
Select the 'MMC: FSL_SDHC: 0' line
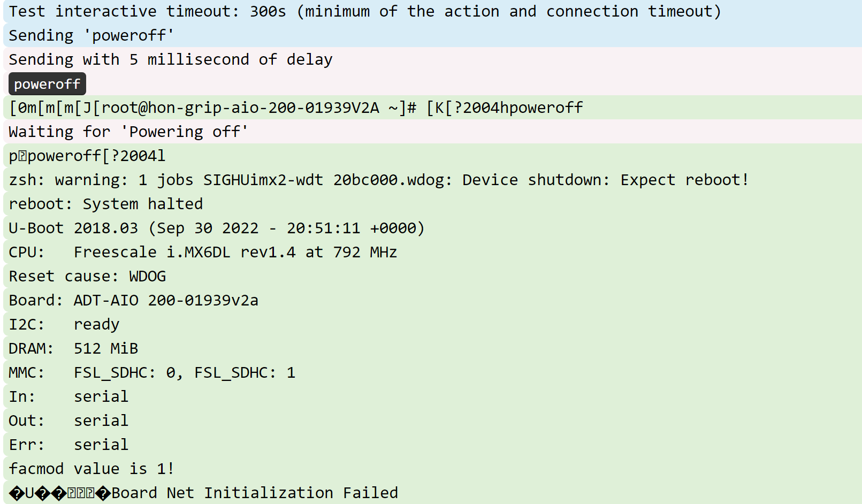(432, 372)
